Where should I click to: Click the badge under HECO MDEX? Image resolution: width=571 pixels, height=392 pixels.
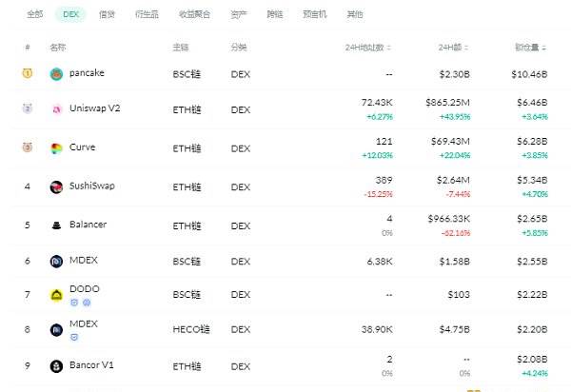74,338
